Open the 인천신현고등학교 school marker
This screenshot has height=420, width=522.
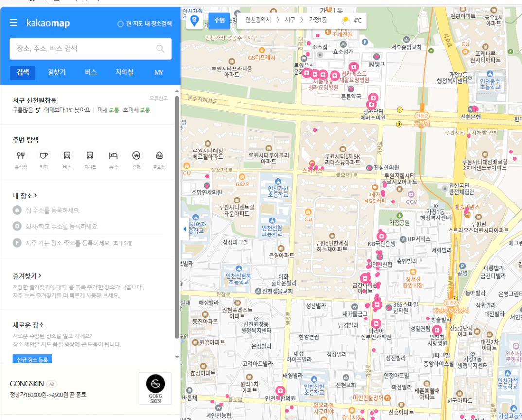tap(272, 220)
